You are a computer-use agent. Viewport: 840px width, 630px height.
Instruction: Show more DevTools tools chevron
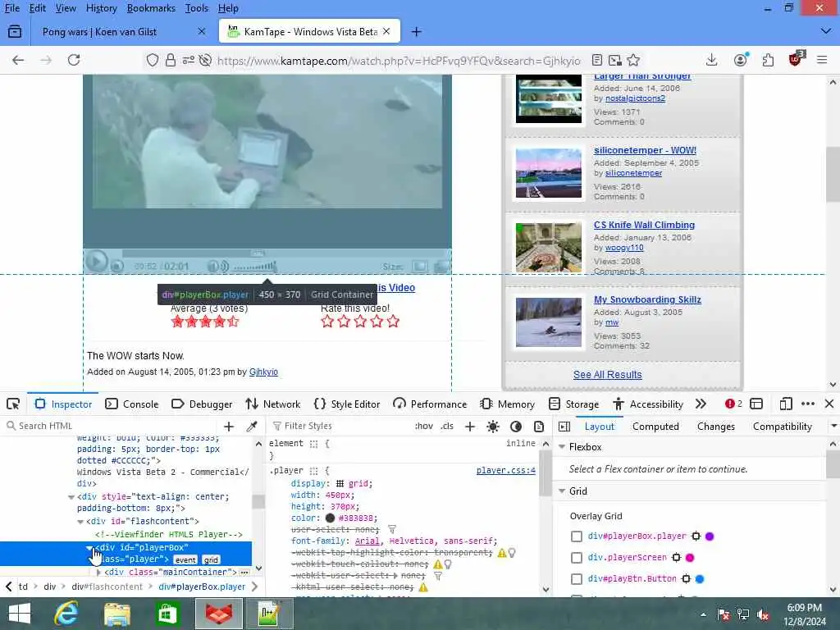[701, 404]
